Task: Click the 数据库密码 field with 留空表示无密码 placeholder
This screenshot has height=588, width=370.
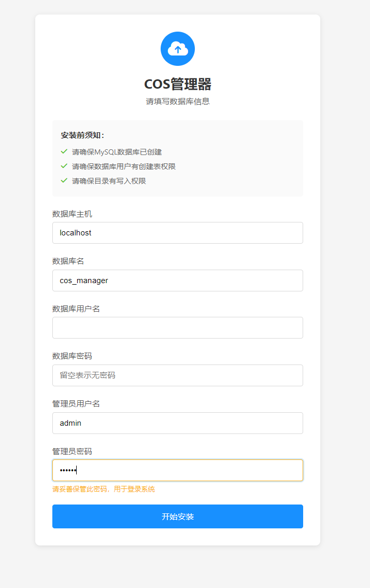Action: point(178,375)
